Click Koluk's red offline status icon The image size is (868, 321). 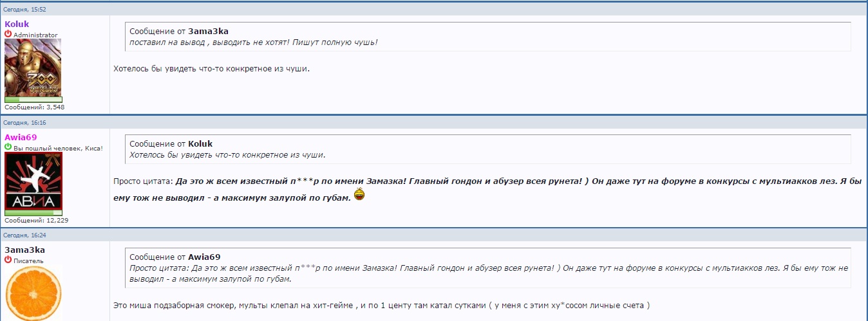[8, 34]
